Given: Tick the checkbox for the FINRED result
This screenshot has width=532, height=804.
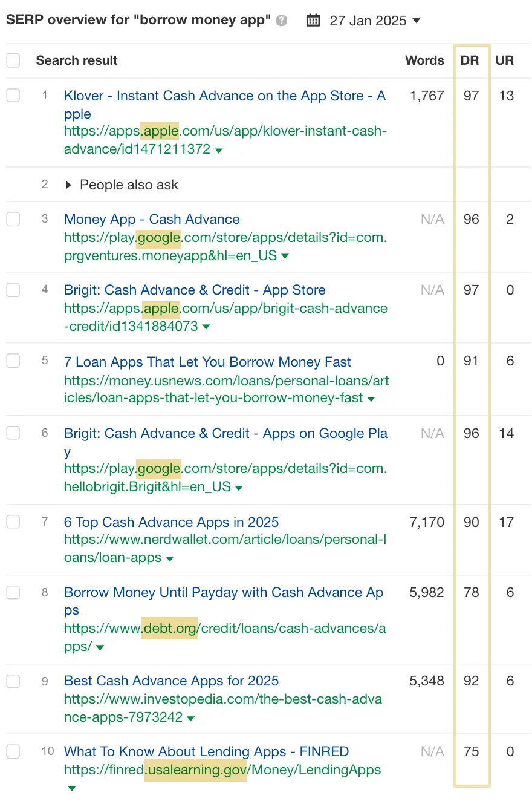Looking at the screenshot, I should tap(13, 752).
